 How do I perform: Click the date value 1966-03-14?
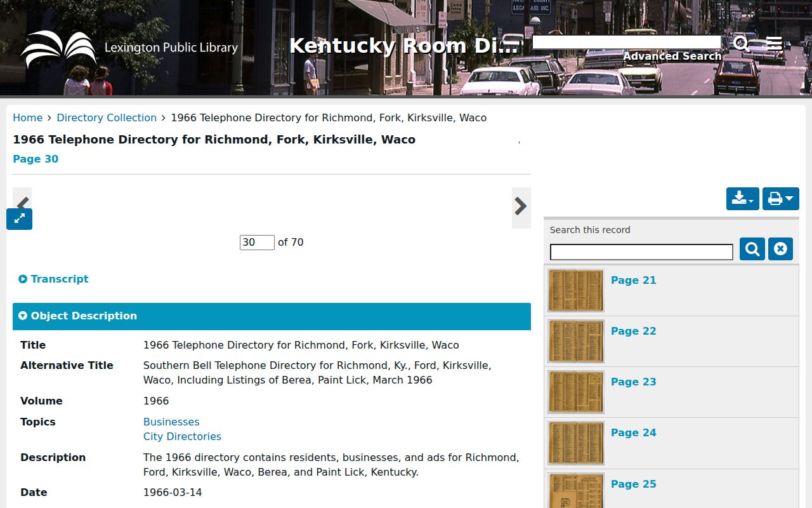click(x=173, y=492)
